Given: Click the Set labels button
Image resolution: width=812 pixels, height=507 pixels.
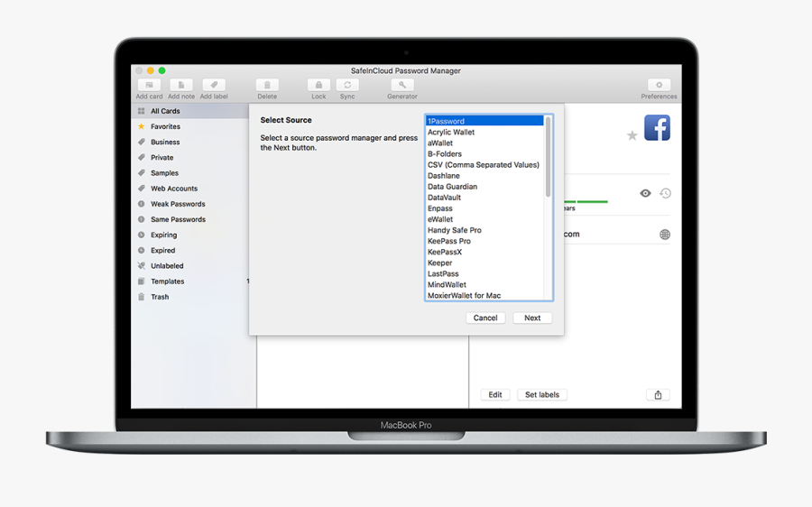Looking at the screenshot, I should (542, 394).
